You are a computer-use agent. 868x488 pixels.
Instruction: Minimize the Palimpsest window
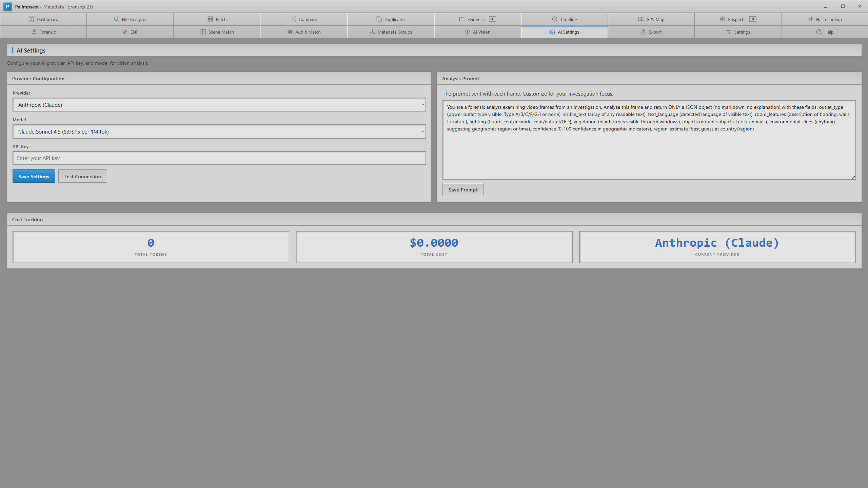pyautogui.click(x=825, y=6)
